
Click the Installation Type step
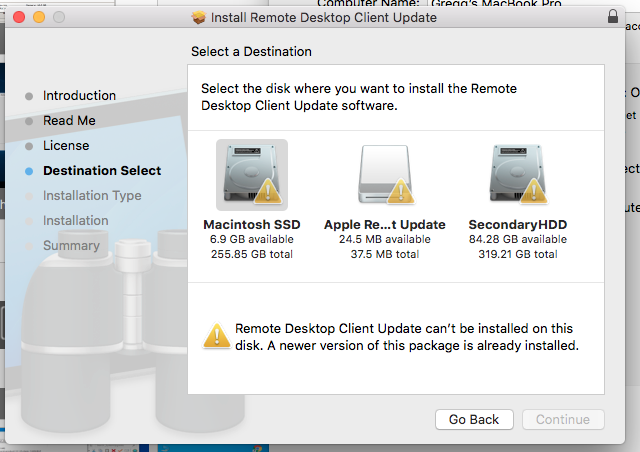click(92, 196)
